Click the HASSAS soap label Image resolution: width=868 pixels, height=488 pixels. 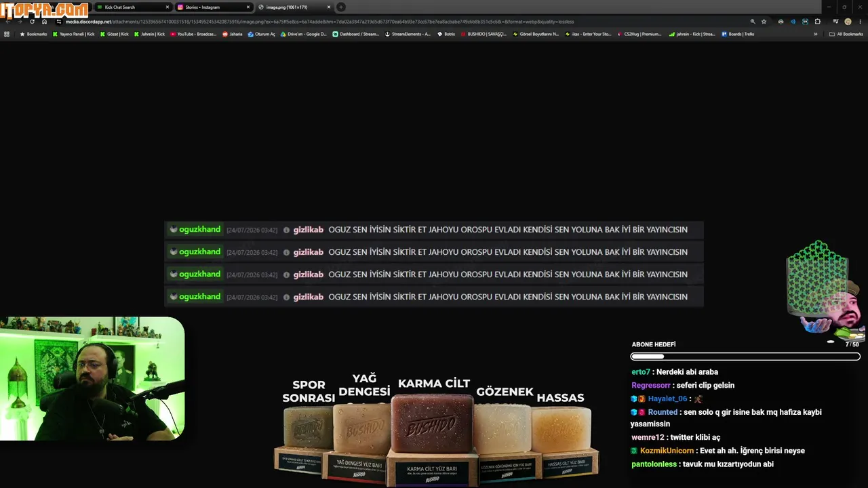(x=560, y=398)
